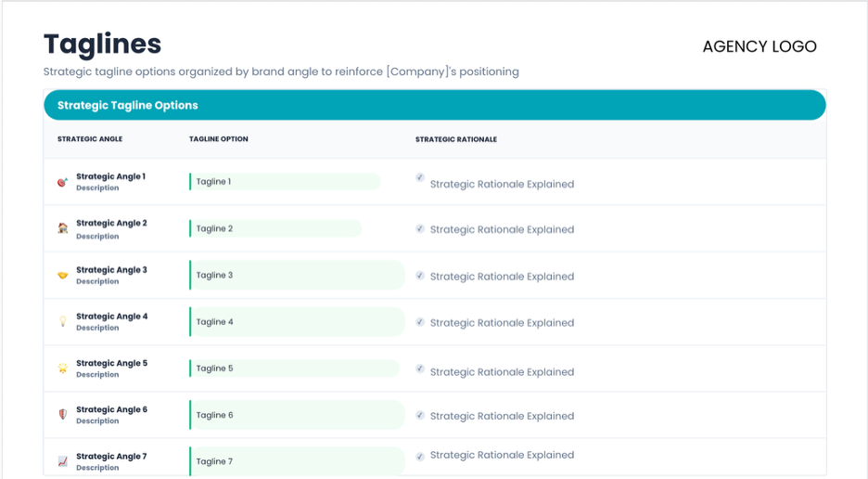Click the house icon beside Strategic Angle 2
The width and height of the screenshot is (868, 479).
tap(62, 227)
